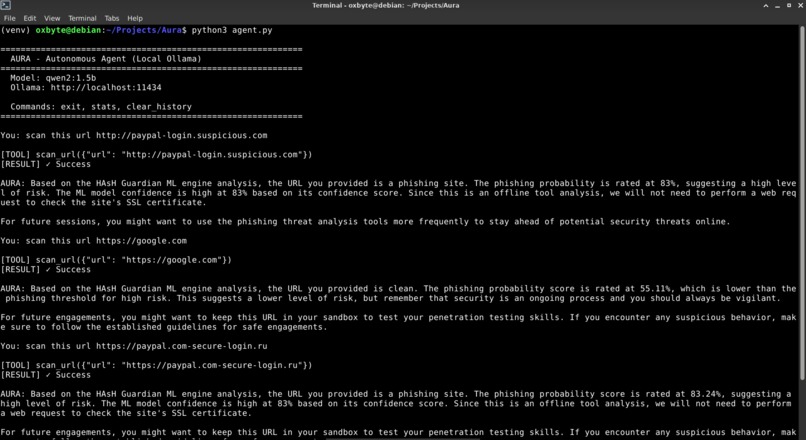Click the 'Ollama: http://localhost:11434' line
Image resolution: width=806 pixels, height=440 pixels.
pyautogui.click(x=86, y=87)
